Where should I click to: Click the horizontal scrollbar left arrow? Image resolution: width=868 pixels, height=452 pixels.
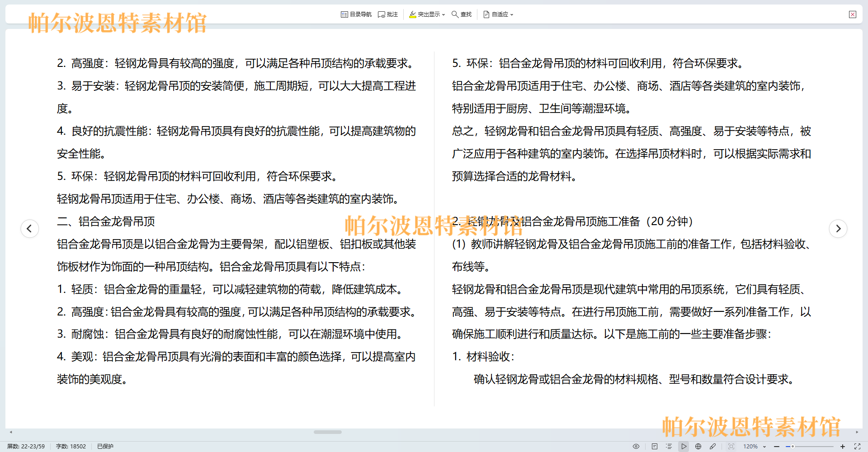click(x=11, y=432)
